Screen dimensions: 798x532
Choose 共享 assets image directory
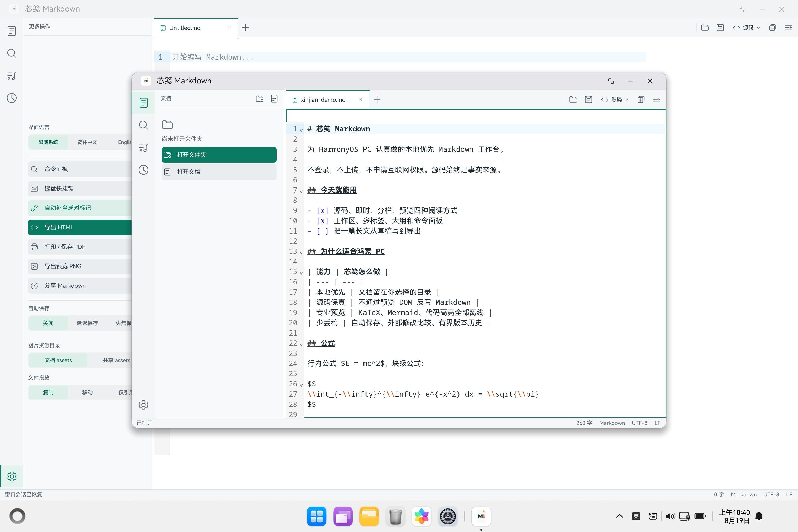116,360
